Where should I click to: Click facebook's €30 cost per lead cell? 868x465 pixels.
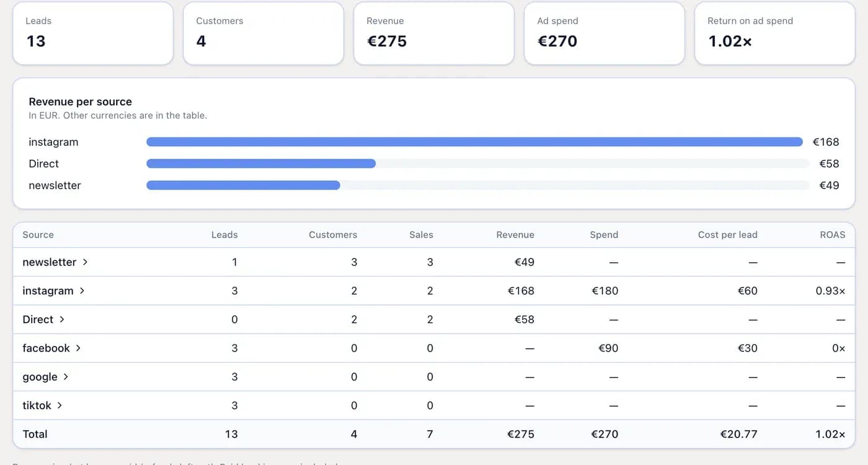click(x=748, y=348)
